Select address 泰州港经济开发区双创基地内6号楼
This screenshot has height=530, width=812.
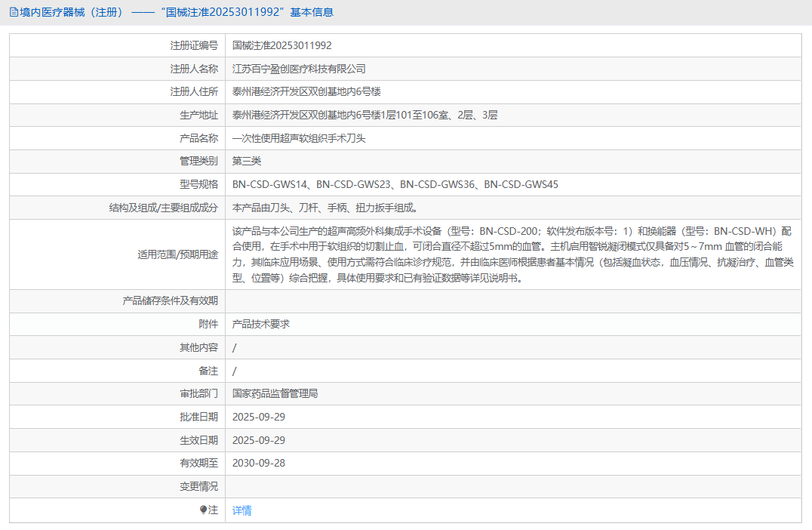pyautogui.click(x=306, y=91)
